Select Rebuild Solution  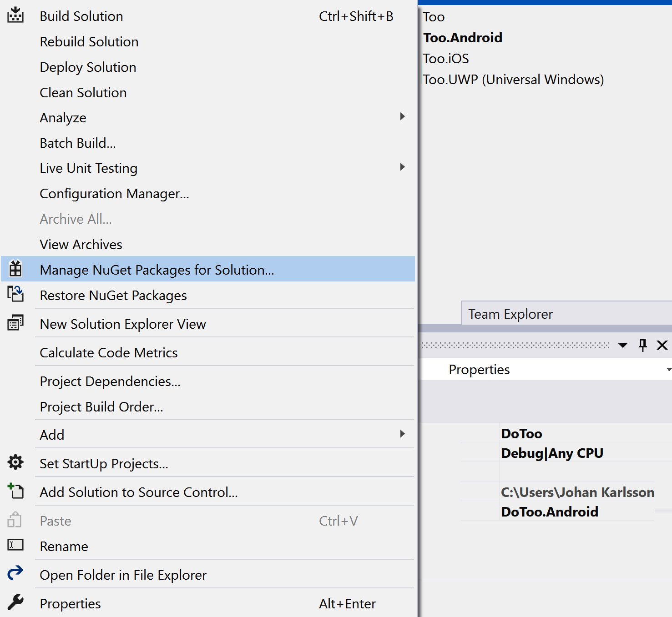click(x=208, y=42)
